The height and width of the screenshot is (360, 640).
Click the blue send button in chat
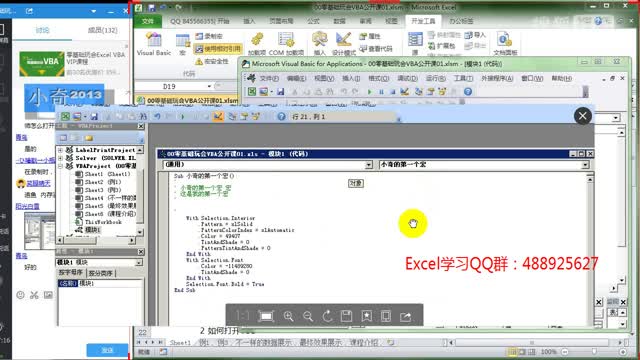pyautogui.click(x=107, y=350)
